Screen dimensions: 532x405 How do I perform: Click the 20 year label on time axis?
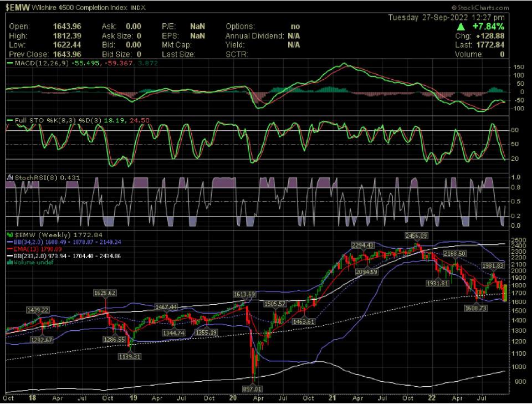(x=233, y=398)
